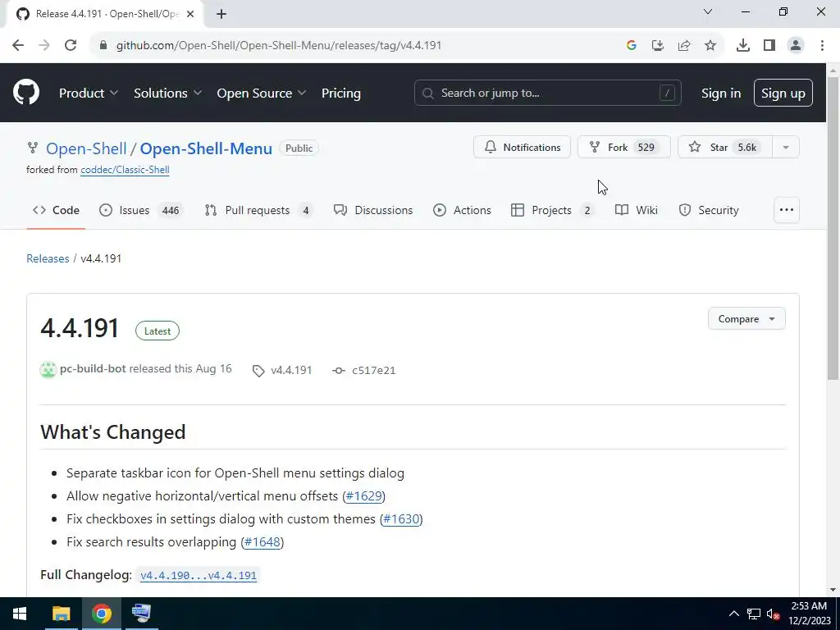
Task: Open File Explorer from the taskbar
Action: [x=61, y=614]
